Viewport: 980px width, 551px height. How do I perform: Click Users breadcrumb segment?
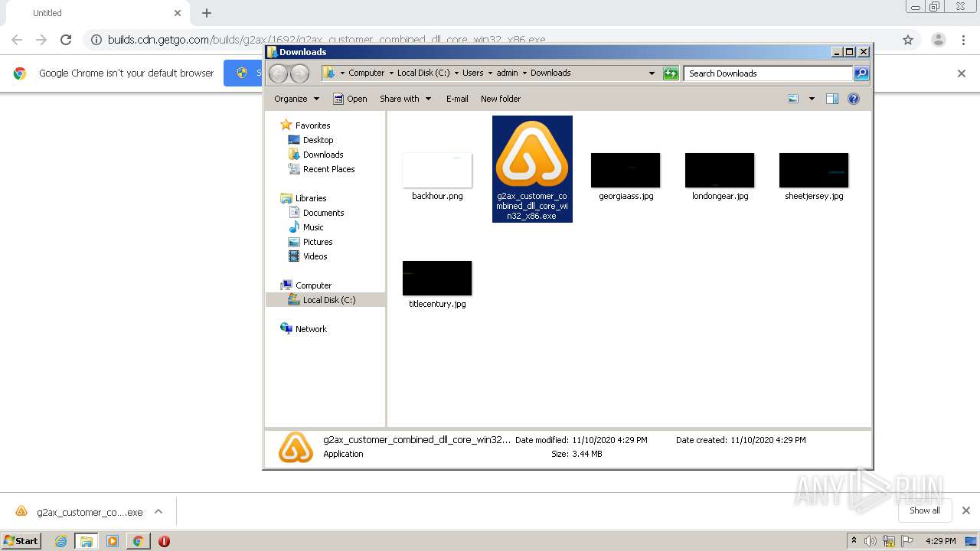coord(472,73)
